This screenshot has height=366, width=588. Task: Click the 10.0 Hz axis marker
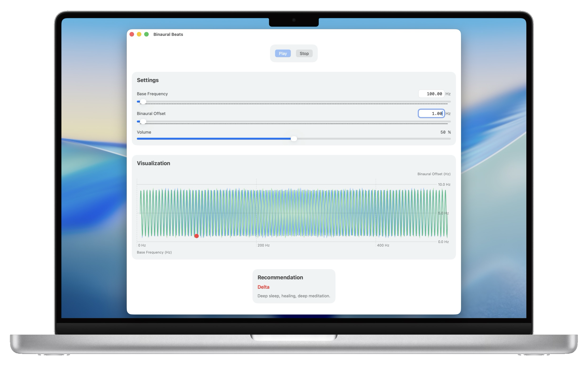click(x=444, y=184)
